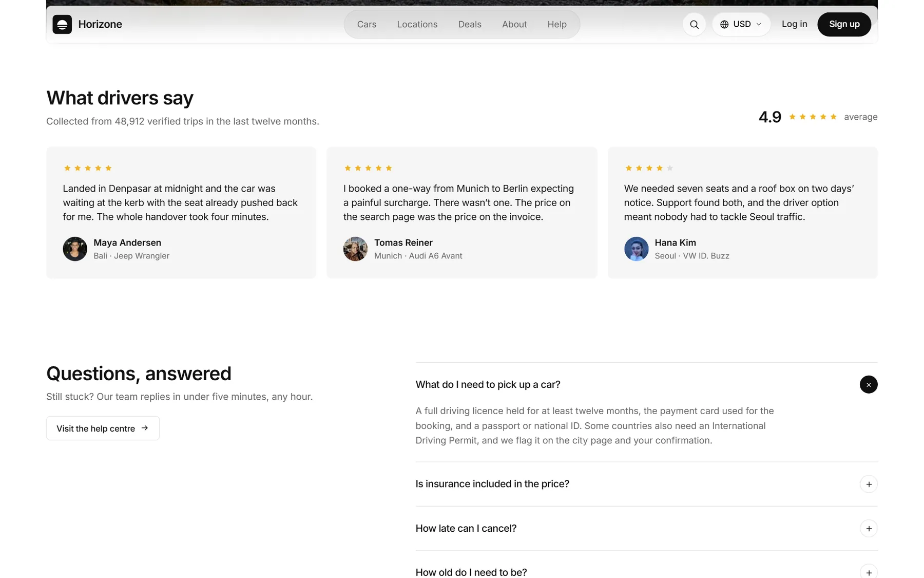The height and width of the screenshot is (578, 924).
Task: Click the Sign up button
Action: click(844, 24)
